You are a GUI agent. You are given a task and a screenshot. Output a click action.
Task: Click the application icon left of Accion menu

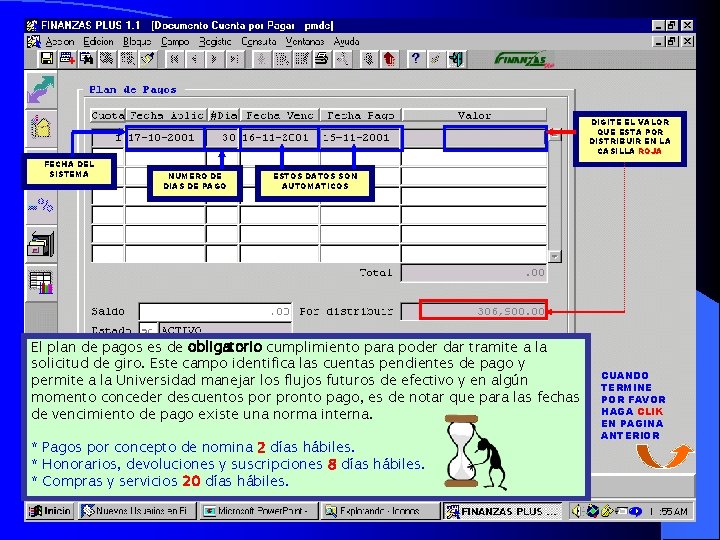tap(34, 41)
